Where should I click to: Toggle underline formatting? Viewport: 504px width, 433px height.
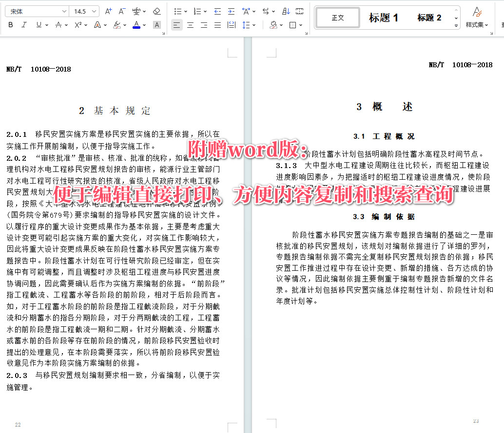pos(38,24)
